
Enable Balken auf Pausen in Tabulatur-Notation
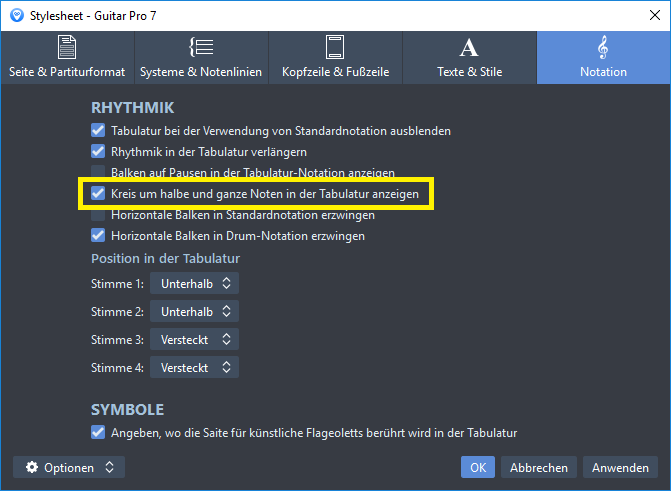[x=98, y=172]
